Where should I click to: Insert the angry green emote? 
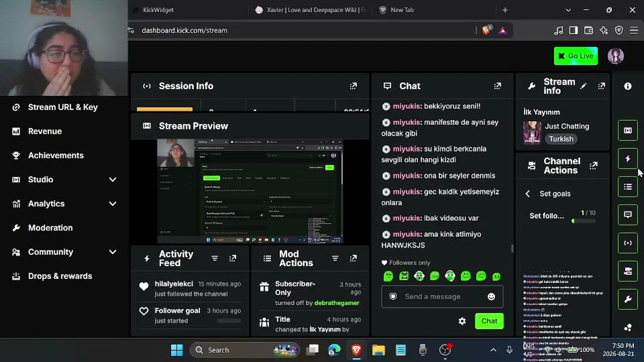click(404, 276)
